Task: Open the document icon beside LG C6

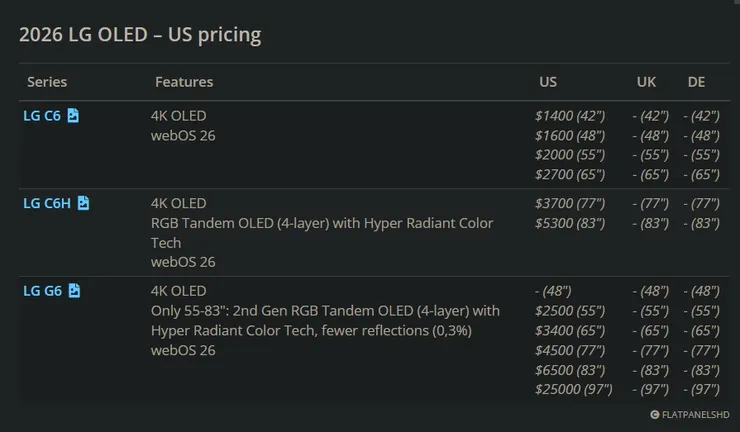Action: pos(73,115)
